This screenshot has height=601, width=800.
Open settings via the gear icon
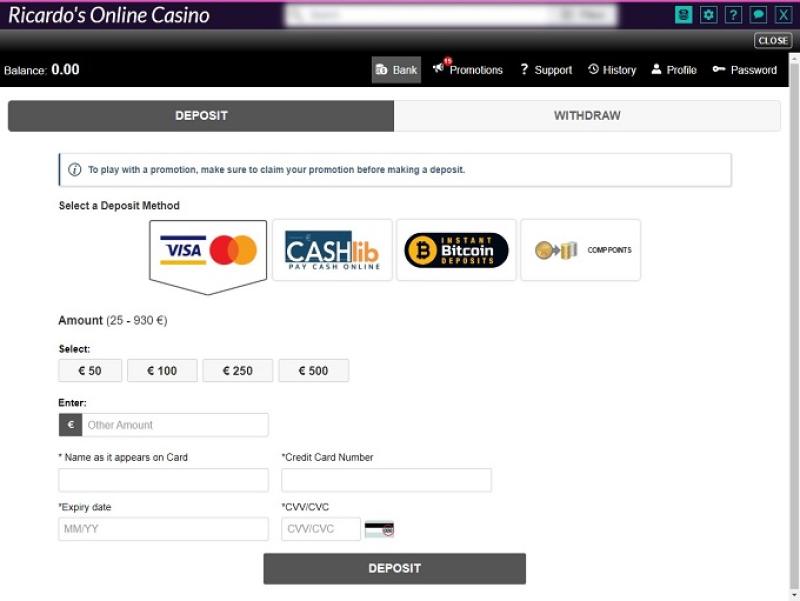(708, 15)
